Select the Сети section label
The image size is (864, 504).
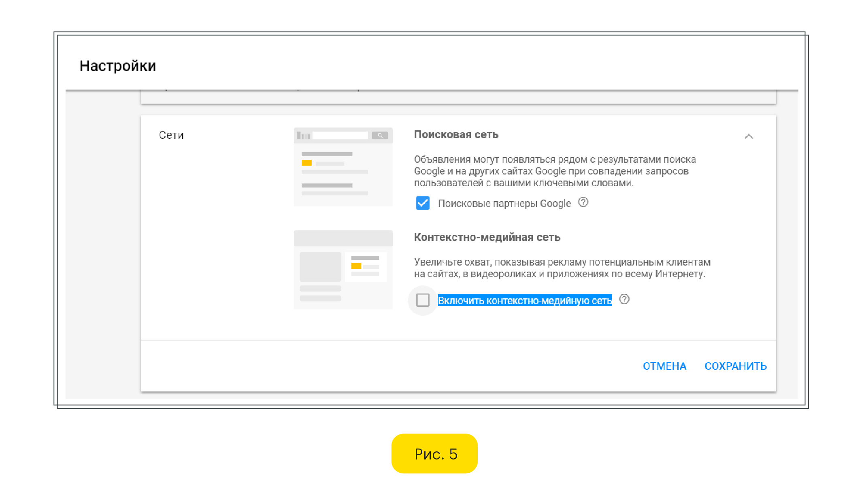click(x=171, y=135)
